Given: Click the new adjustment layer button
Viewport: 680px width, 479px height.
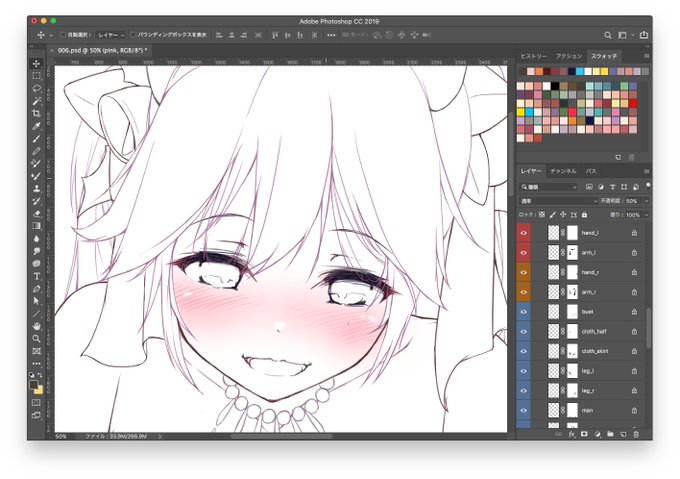Looking at the screenshot, I should point(597,434).
